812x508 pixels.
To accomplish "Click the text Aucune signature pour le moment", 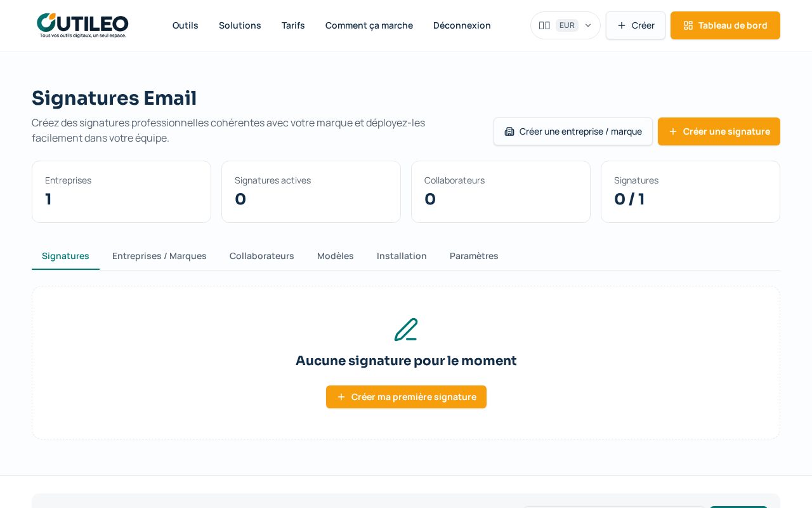I will coord(406,361).
